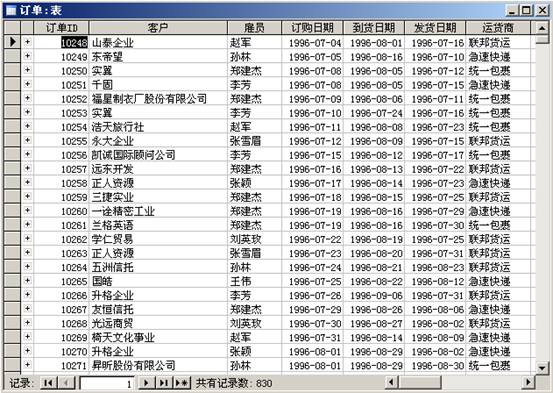Click customer cell 五洲信托
The height and width of the screenshot is (393, 553).
(158, 267)
